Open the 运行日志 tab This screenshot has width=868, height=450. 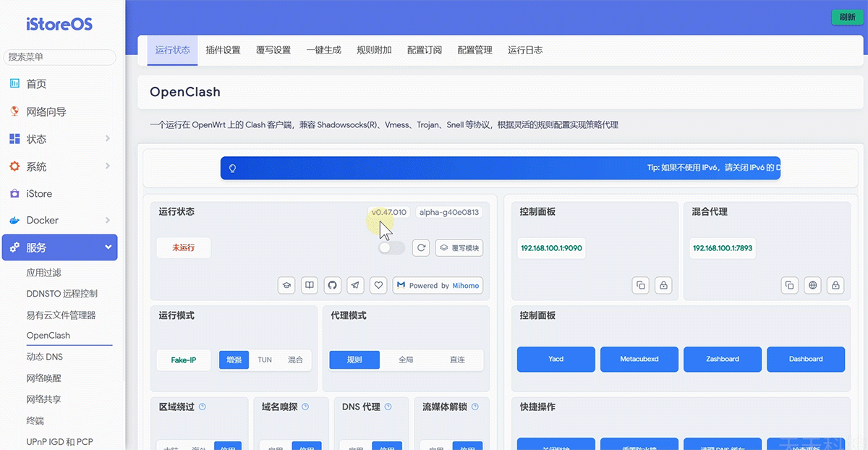[525, 50]
